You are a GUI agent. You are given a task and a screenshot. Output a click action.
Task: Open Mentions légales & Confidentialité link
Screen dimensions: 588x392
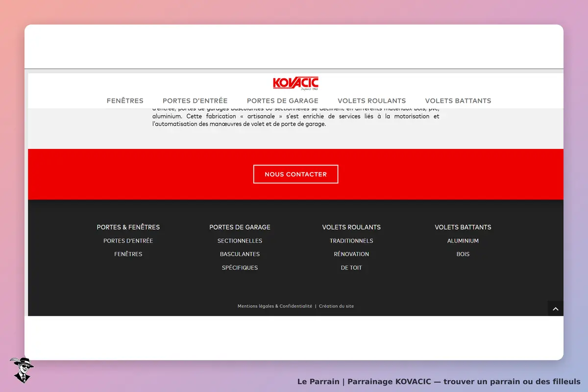275,306
